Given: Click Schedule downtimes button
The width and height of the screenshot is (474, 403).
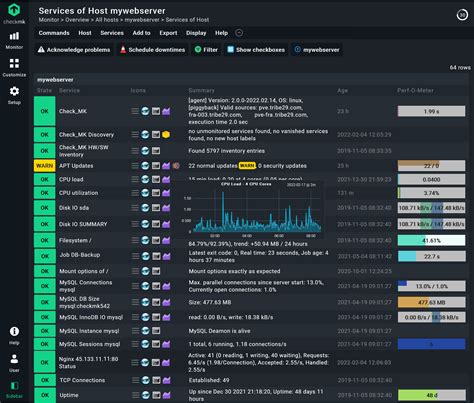Looking at the screenshot, I should 153,50.
